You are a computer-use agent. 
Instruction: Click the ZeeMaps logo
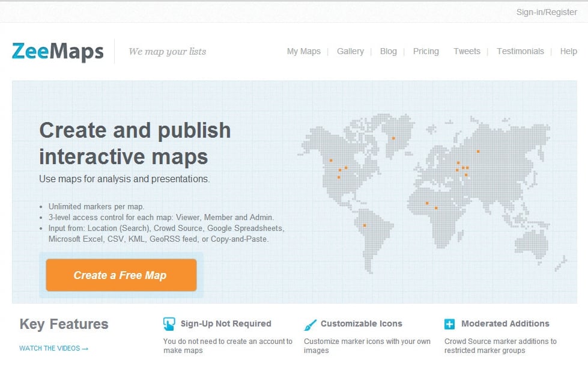click(x=58, y=52)
